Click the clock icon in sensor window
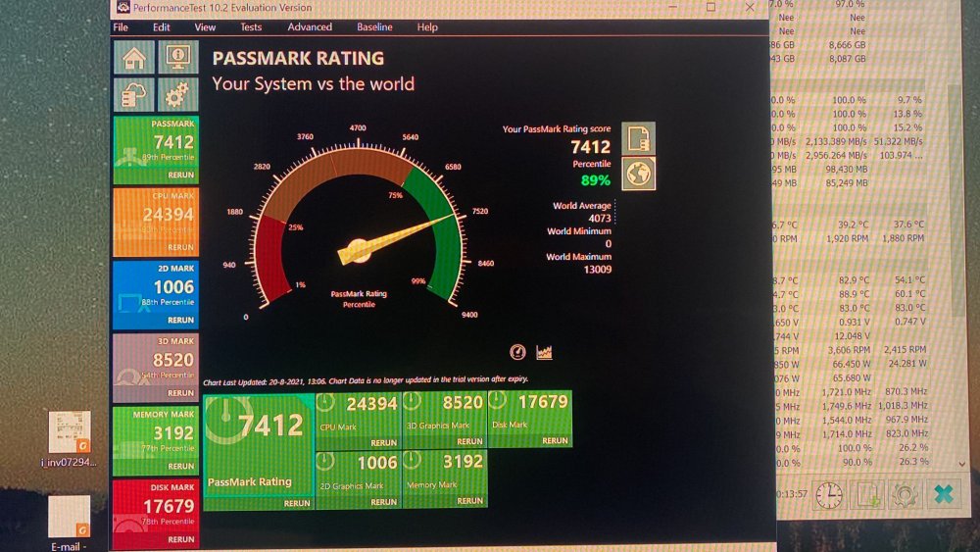The width and height of the screenshot is (980, 552). pyautogui.click(x=829, y=494)
